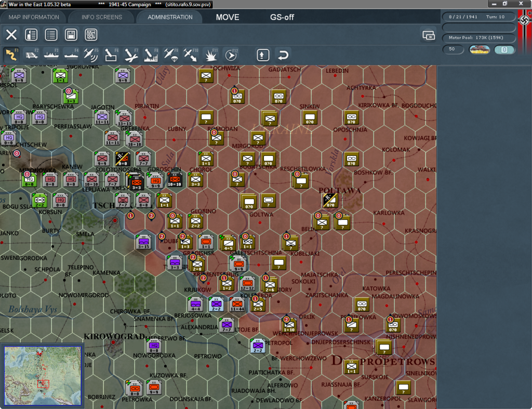532x409 pixels.
Task: Select the Soviet unit labeled 1=2
Action: tap(227, 283)
